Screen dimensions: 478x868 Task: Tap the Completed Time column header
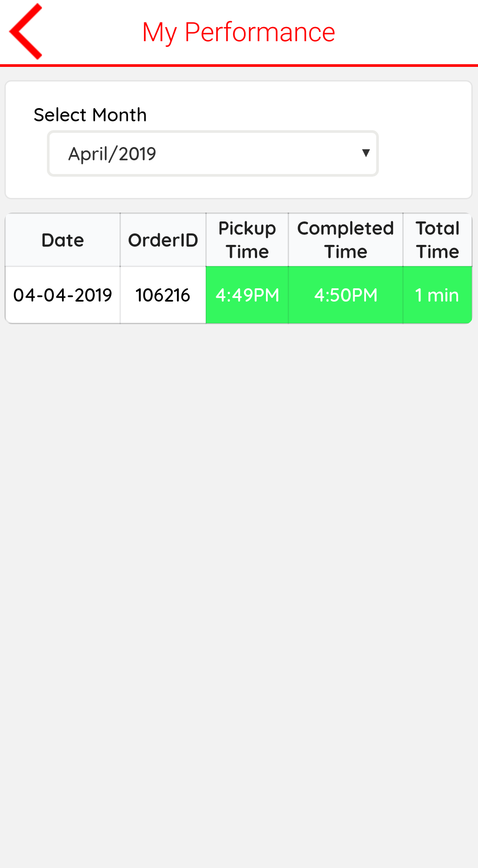pyautogui.click(x=346, y=240)
